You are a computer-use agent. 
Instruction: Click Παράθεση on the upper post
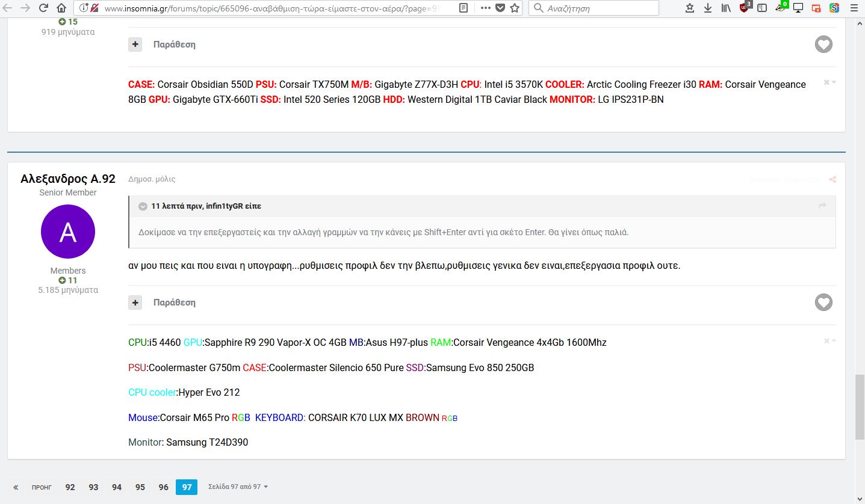(x=175, y=45)
